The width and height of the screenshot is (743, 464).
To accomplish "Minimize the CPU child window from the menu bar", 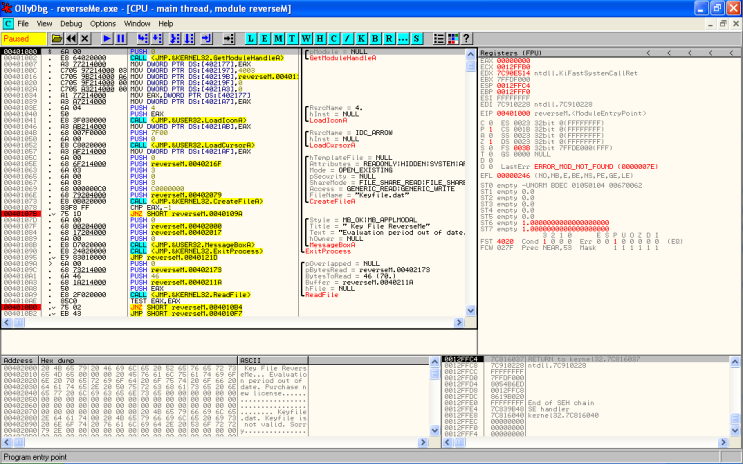I will pos(710,24).
